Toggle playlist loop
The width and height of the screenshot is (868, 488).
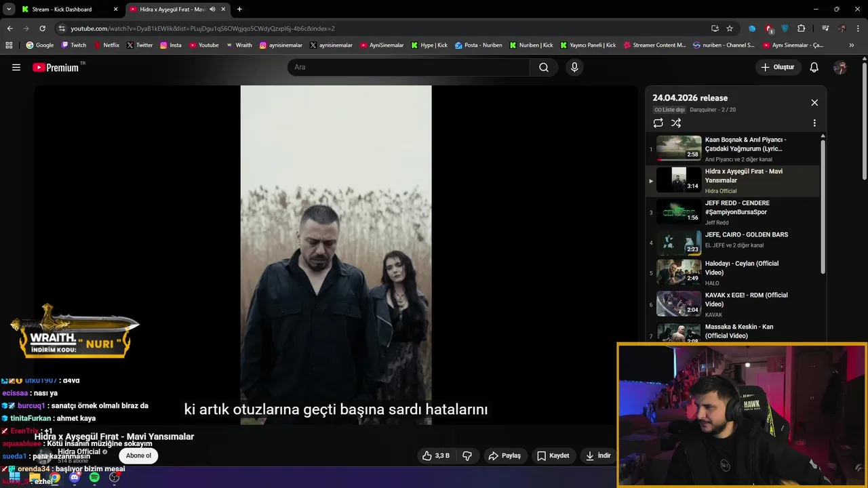pyautogui.click(x=658, y=123)
